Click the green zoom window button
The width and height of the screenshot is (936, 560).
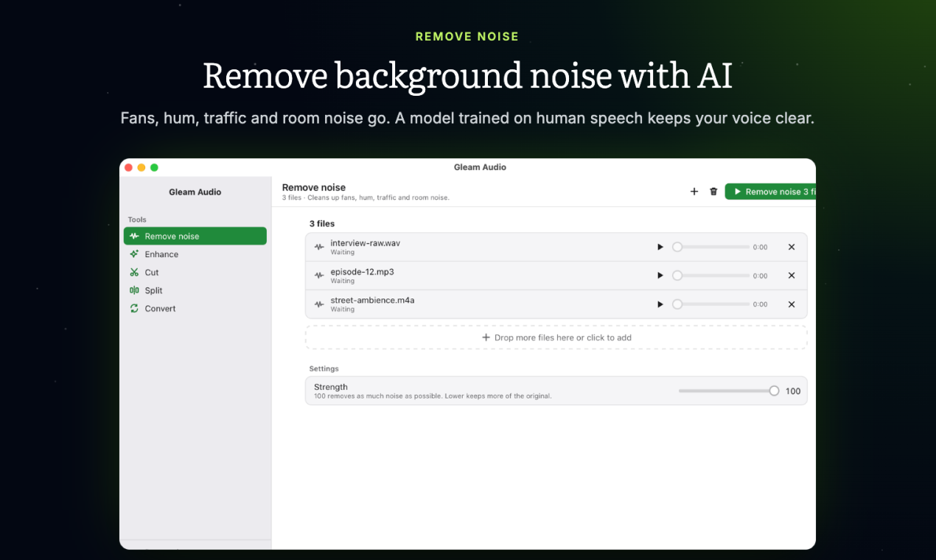coord(154,167)
